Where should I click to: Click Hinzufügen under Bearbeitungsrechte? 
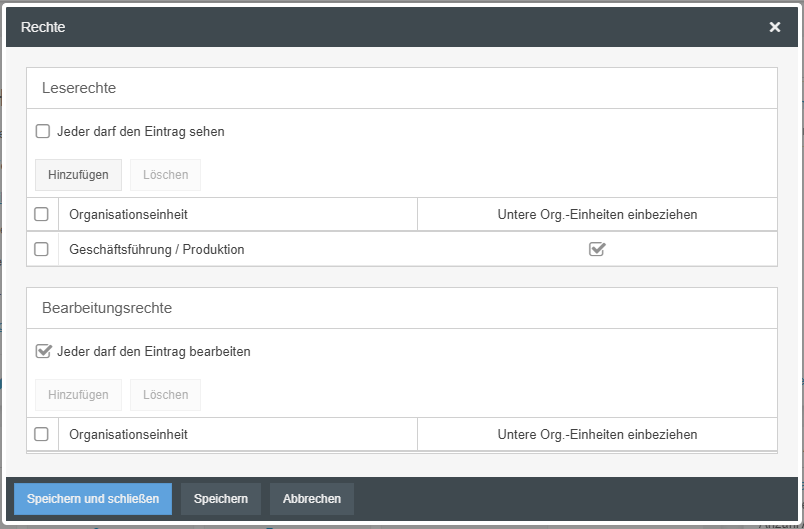pyautogui.click(x=78, y=395)
